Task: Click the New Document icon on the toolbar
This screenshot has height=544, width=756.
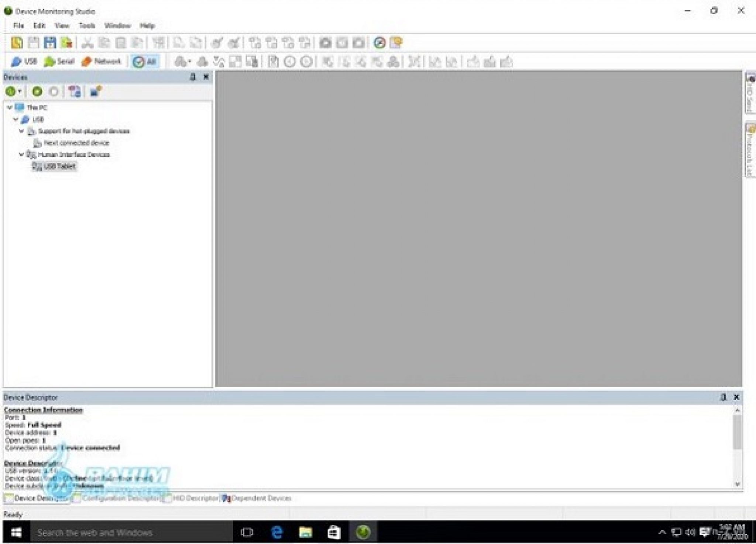Action: pyautogui.click(x=16, y=42)
